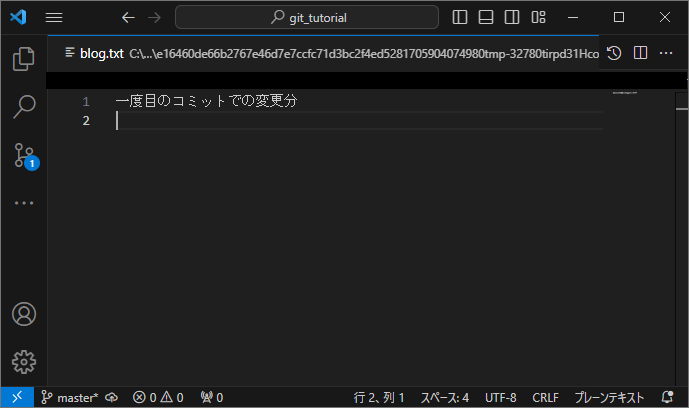This screenshot has width=689, height=408.
Task: Open notifications bell in status bar
Action: [667, 397]
